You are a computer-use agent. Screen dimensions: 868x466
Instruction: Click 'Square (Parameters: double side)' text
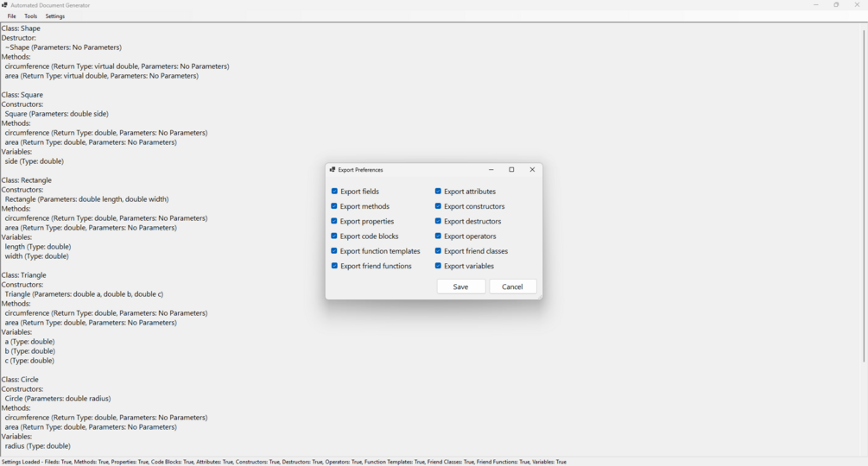tap(56, 113)
